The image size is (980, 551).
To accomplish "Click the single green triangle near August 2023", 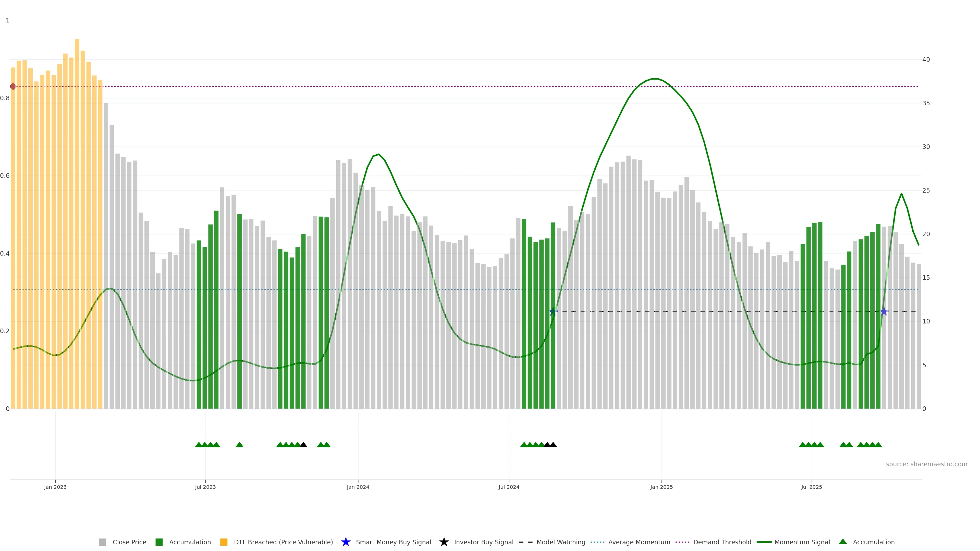I will coord(239,445).
